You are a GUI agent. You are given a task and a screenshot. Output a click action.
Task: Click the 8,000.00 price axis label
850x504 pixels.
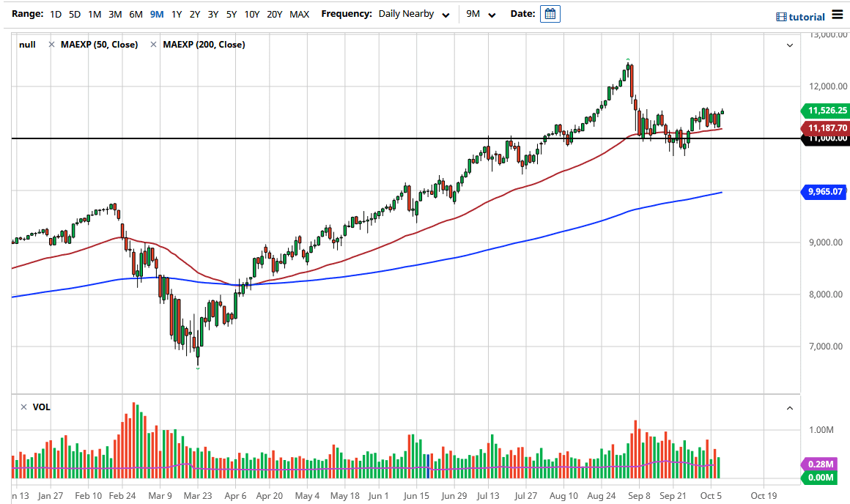[826, 294]
